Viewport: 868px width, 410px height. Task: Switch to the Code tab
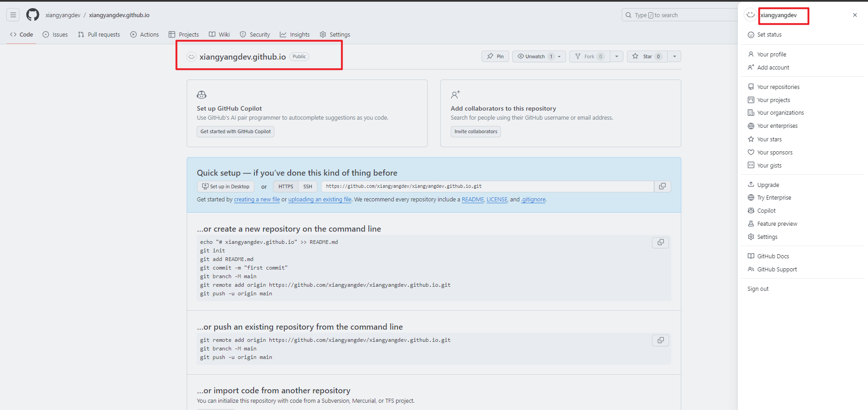[x=21, y=34]
